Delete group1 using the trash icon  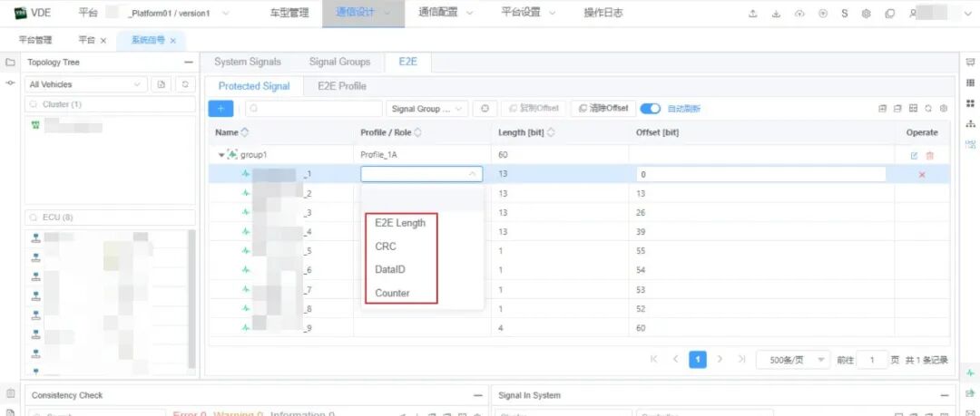(929, 156)
